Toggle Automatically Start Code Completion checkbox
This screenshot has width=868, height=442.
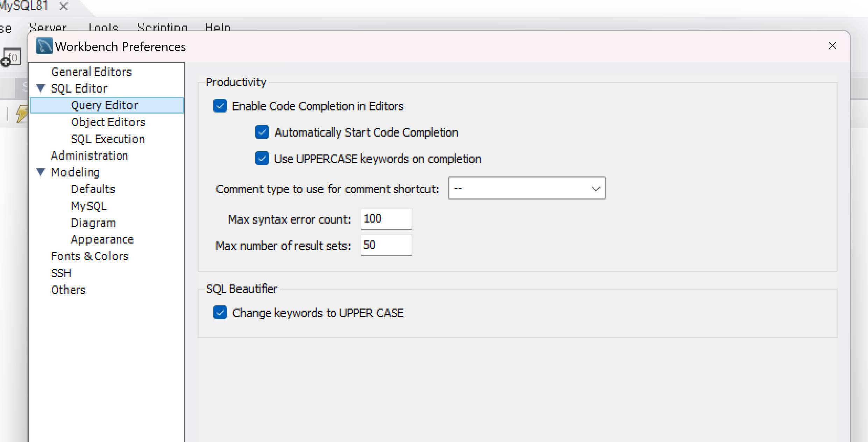tap(262, 132)
